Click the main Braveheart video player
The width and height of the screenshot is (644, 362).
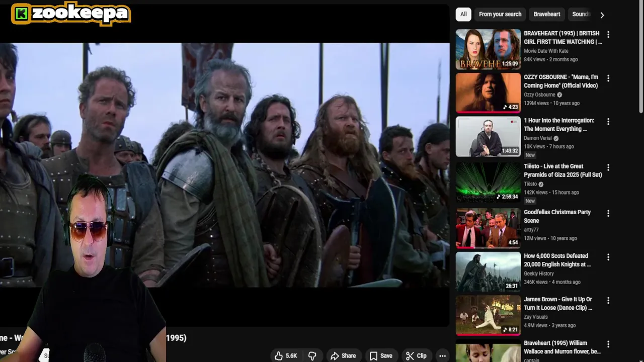tap(224, 165)
